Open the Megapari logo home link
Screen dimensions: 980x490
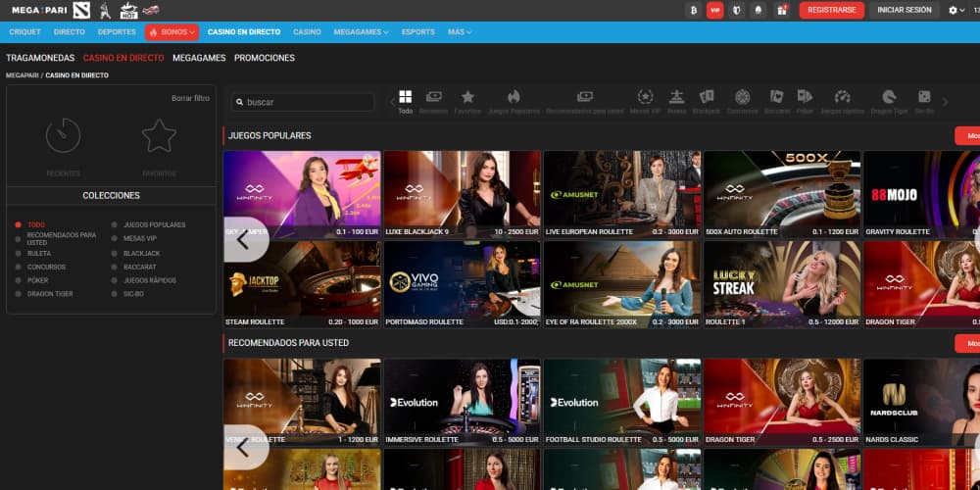pos(39,10)
